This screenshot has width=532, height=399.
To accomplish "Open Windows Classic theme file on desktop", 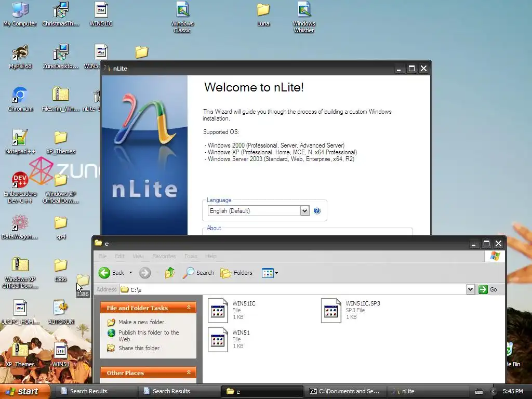I will (x=182, y=17).
